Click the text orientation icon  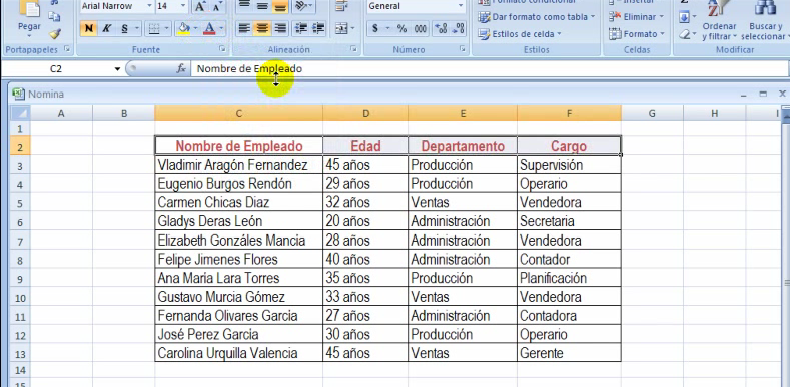click(301, 6)
